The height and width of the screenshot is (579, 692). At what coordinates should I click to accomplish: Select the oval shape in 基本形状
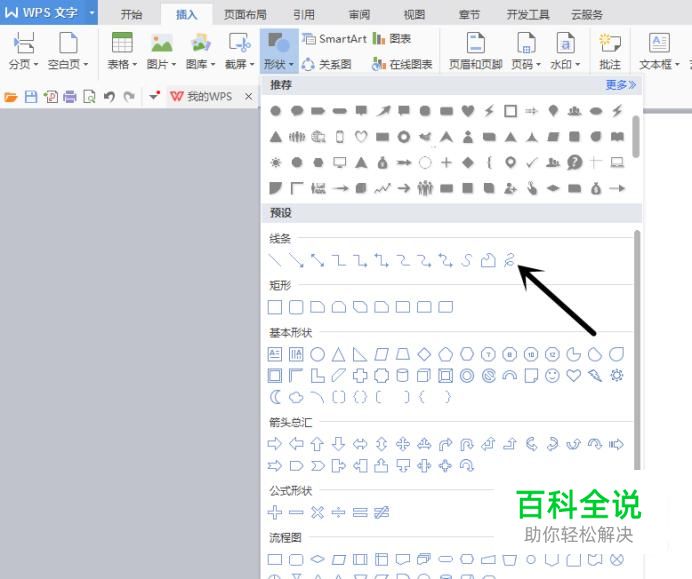[x=317, y=354]
